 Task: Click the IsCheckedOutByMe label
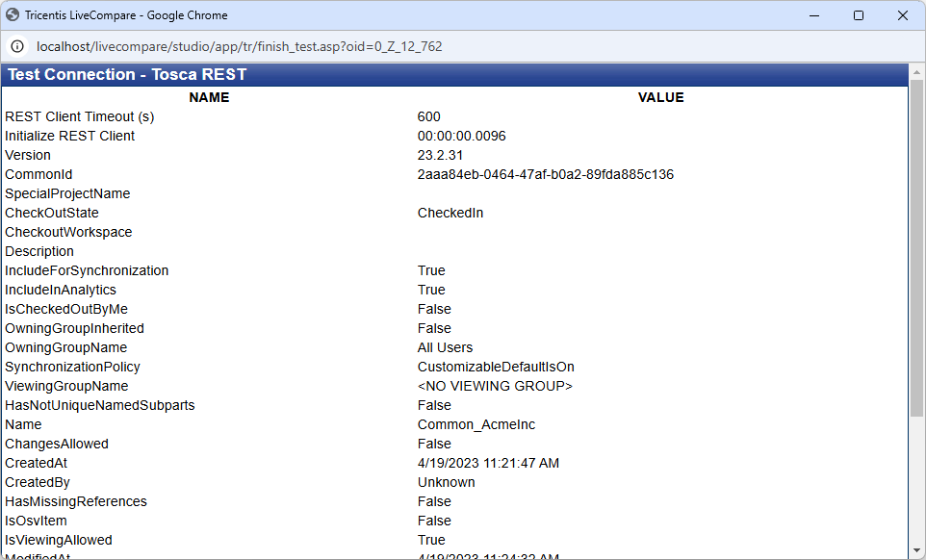pos(66,309)
